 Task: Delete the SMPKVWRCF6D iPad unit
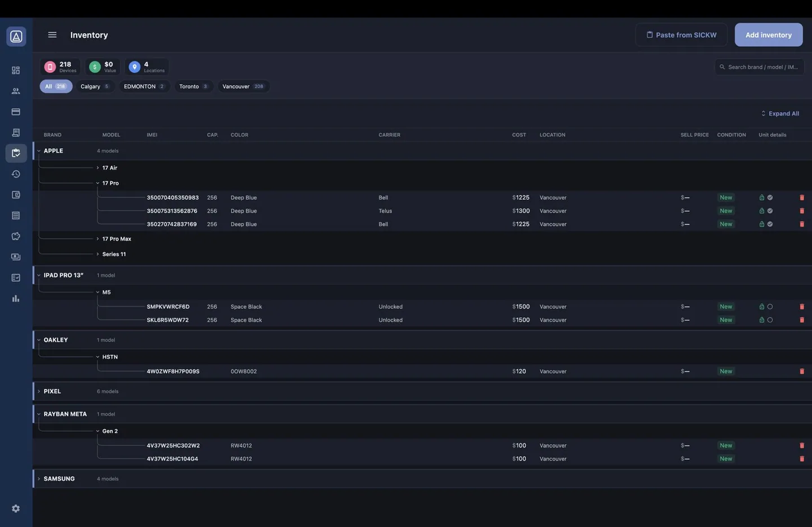[802, 307]
